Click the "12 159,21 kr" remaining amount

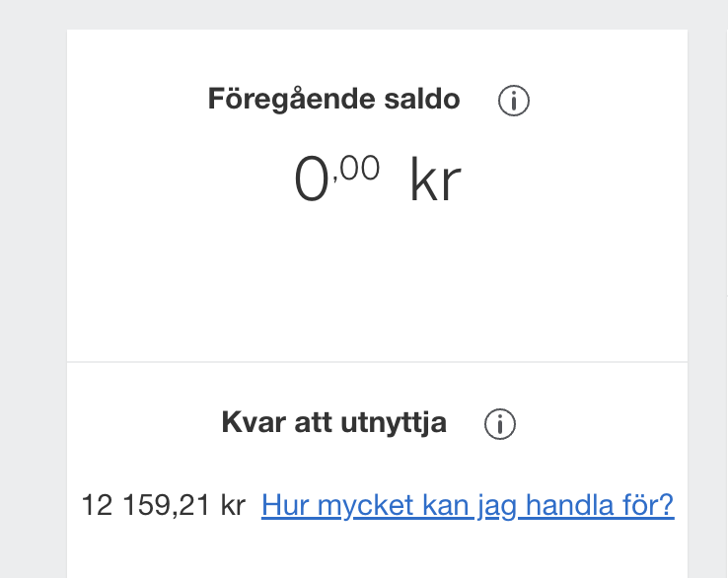(x=163, y=506)
